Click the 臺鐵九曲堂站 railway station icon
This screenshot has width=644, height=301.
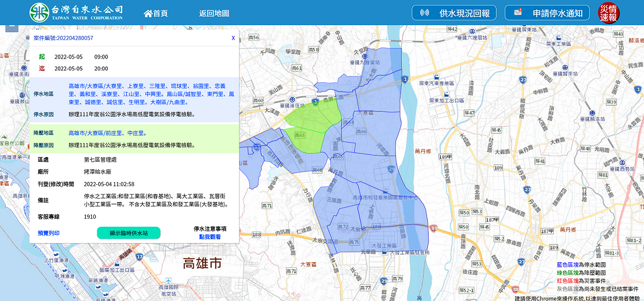click(365, 55)
